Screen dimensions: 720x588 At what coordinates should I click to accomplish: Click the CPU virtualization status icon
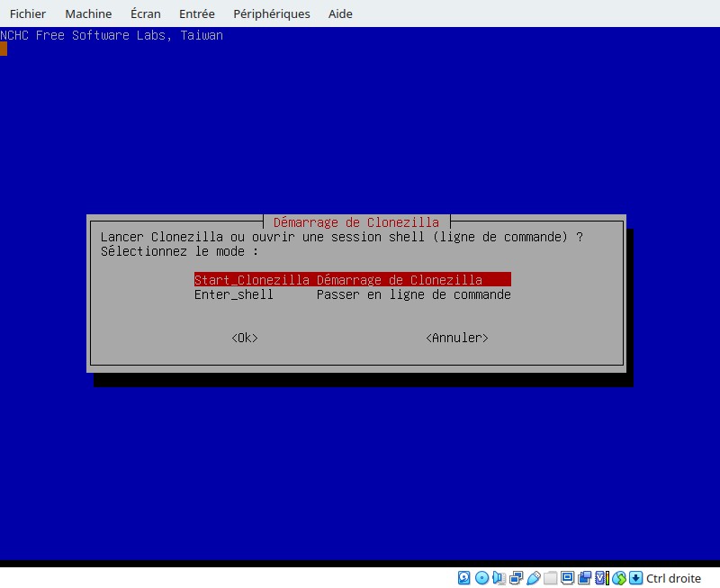(x=602, y=578)
